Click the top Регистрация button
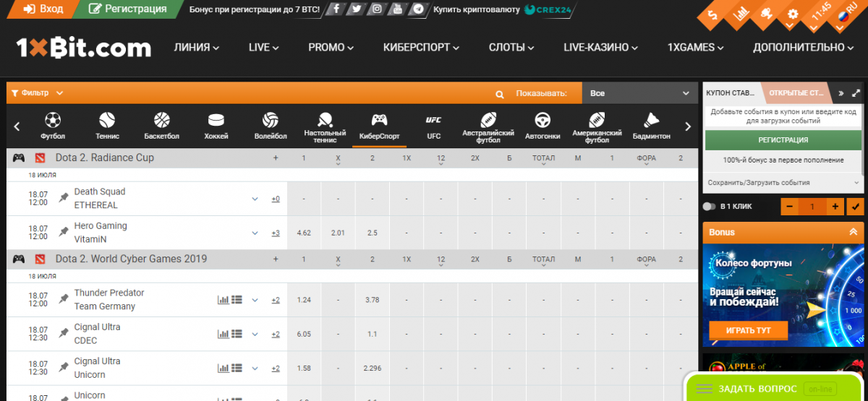This screenshot has width=868, height=401. 127,9
